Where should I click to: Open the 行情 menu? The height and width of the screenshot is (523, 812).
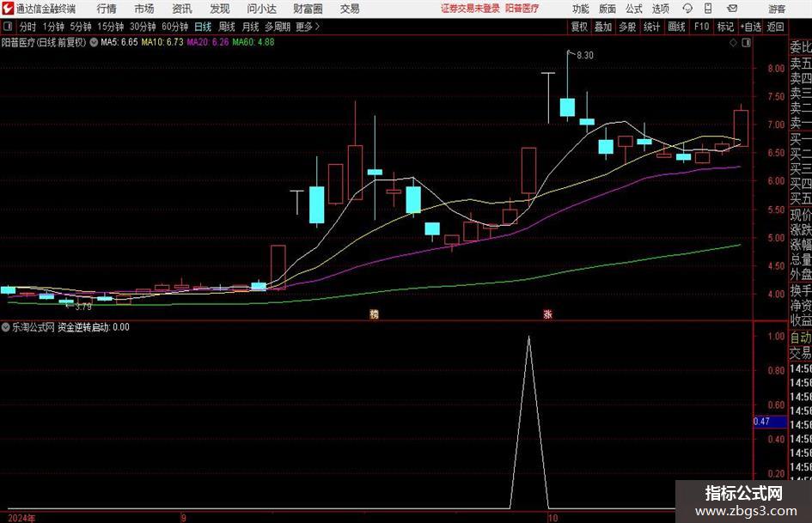107,9
